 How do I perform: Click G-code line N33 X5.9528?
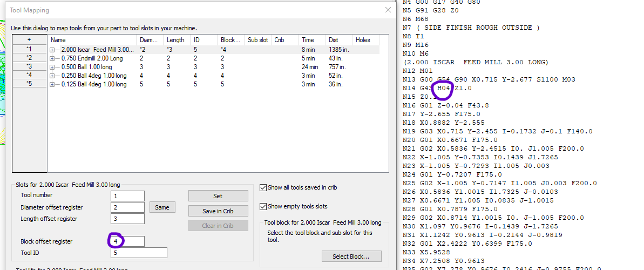click(427, 252)
